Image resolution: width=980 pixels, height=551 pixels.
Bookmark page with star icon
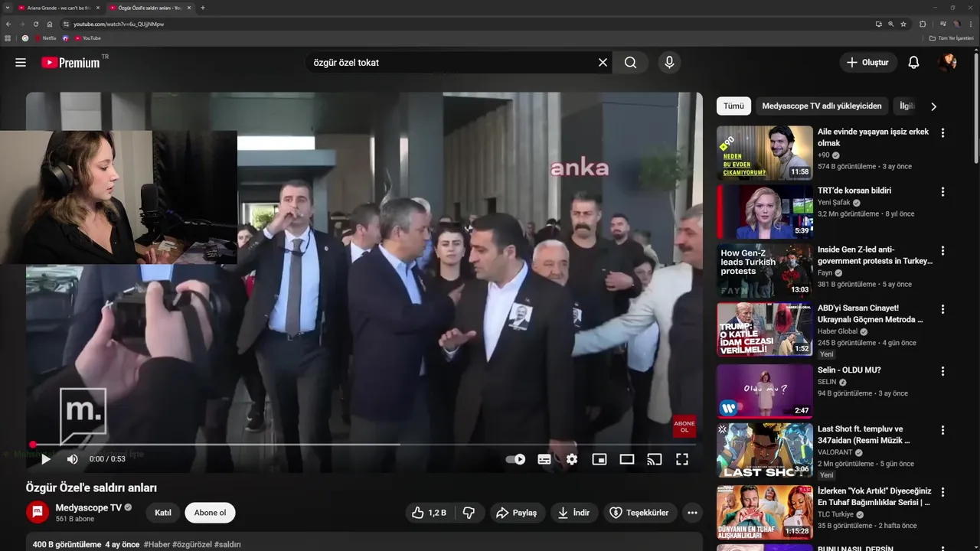[x=903, y=24]
